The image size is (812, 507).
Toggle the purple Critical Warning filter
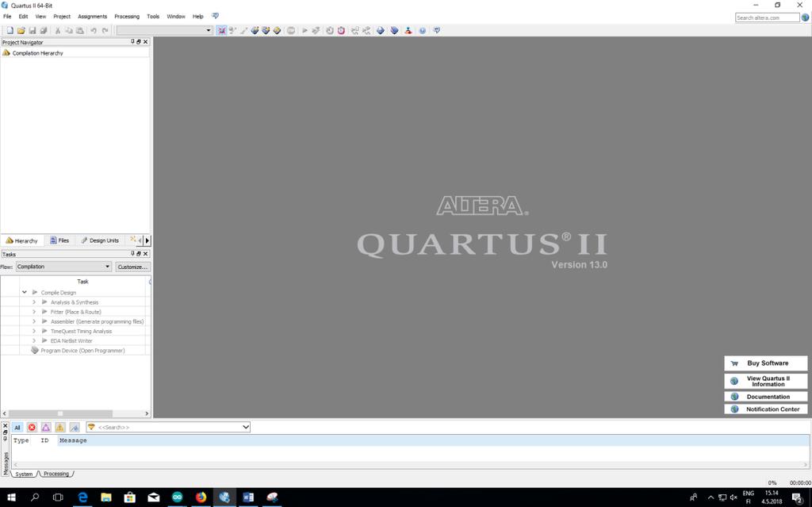(46, 427)
